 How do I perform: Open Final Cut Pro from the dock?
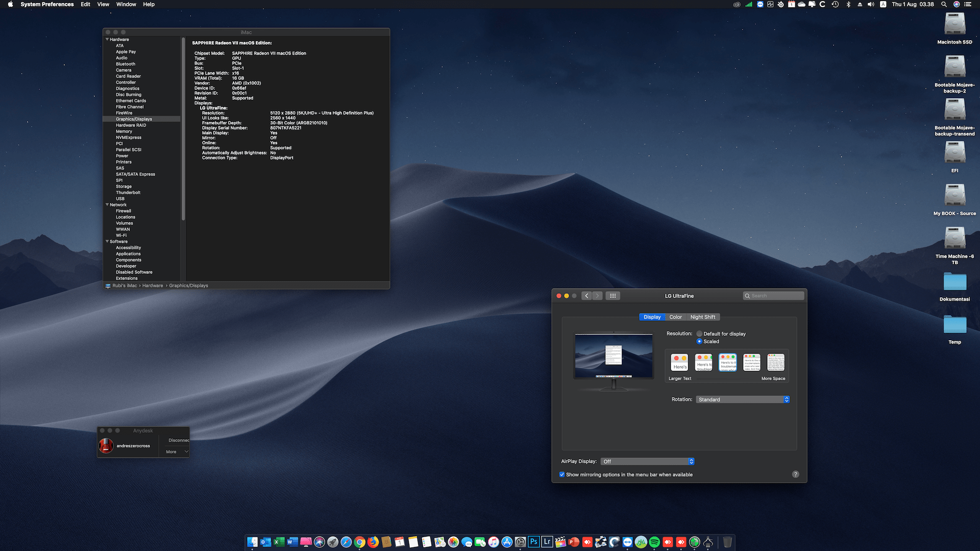pyautogui.click(x=560, y=542)
